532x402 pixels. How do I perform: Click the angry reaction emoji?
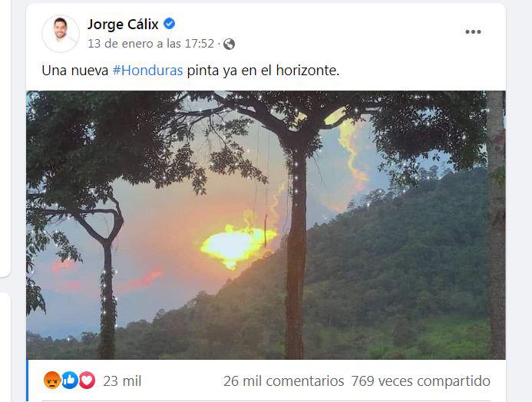tap(52, 380)
